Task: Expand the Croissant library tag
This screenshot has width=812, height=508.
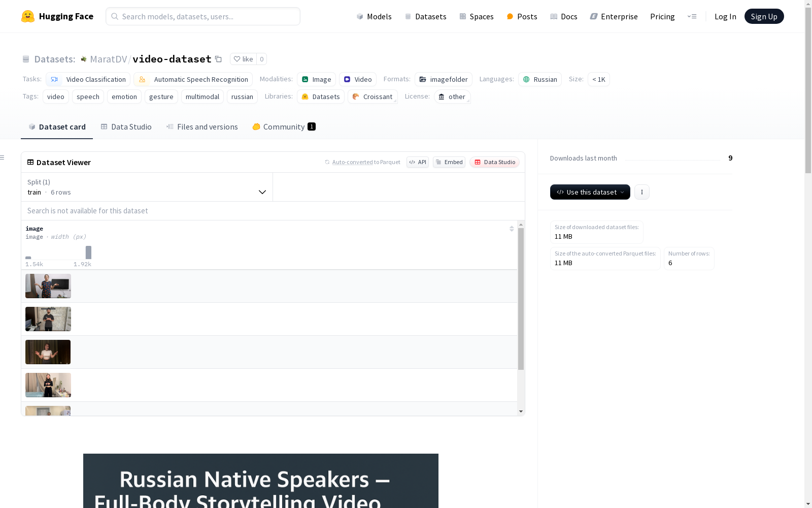Action: [x=373, y=97]
